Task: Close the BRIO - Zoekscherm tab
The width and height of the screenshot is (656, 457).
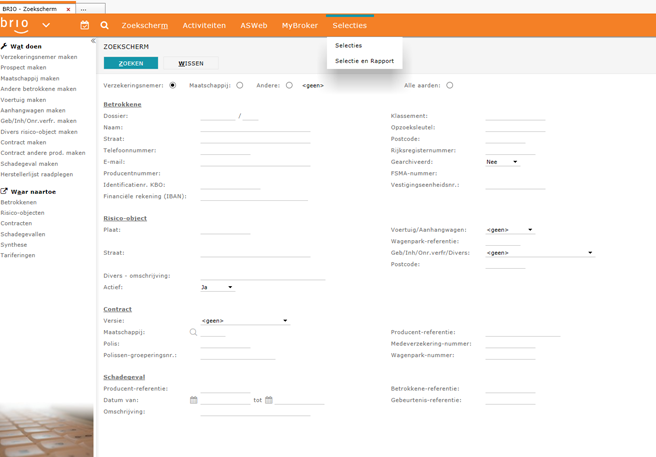Action: [x=68, y=9]
